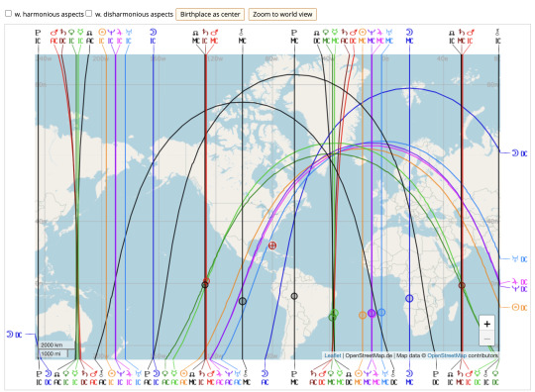Click the Zoom to world view button
This screenshot has width=535, height=392.
[x=282, y=14]
